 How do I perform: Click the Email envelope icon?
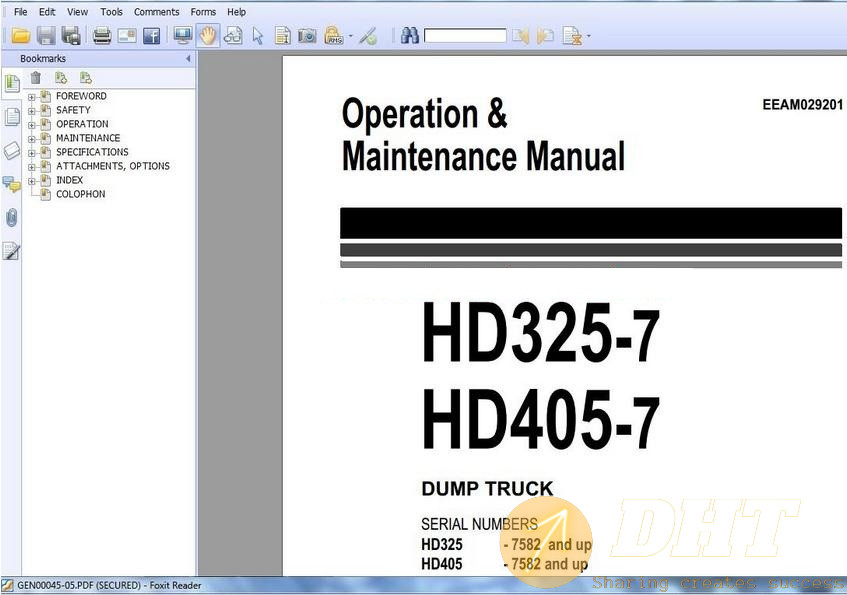click(127, 36)
